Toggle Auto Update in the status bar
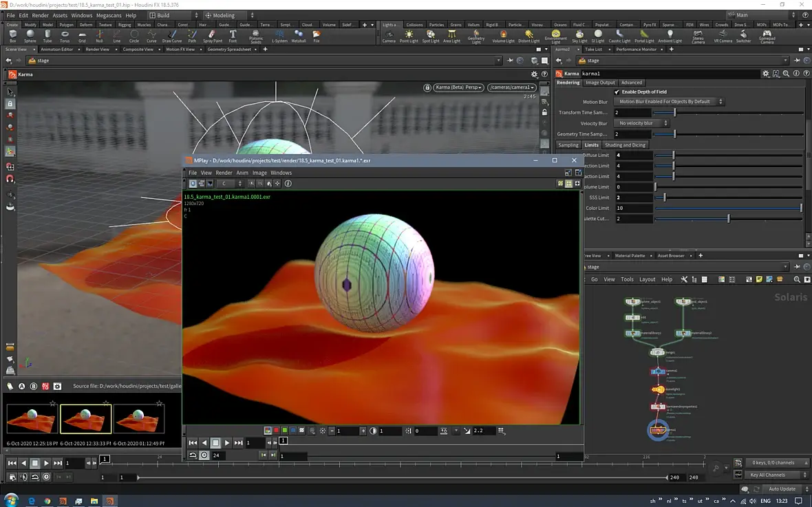 [782, 489]
